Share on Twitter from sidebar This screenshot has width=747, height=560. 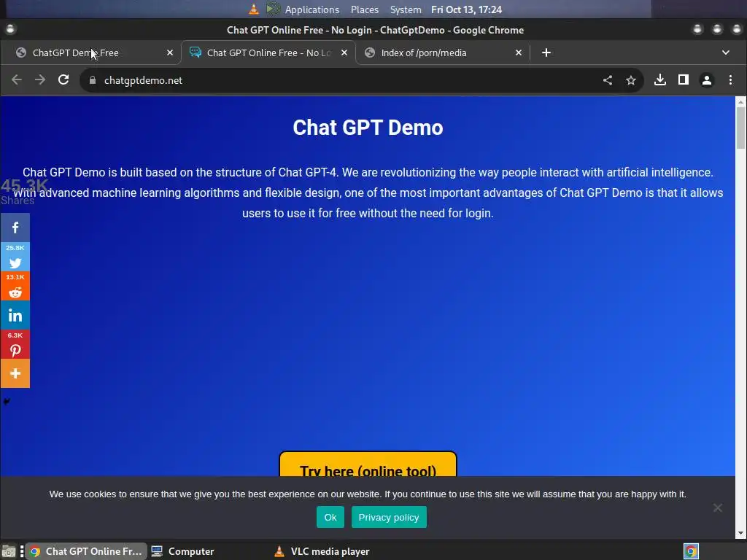click(x=15, y=257)
